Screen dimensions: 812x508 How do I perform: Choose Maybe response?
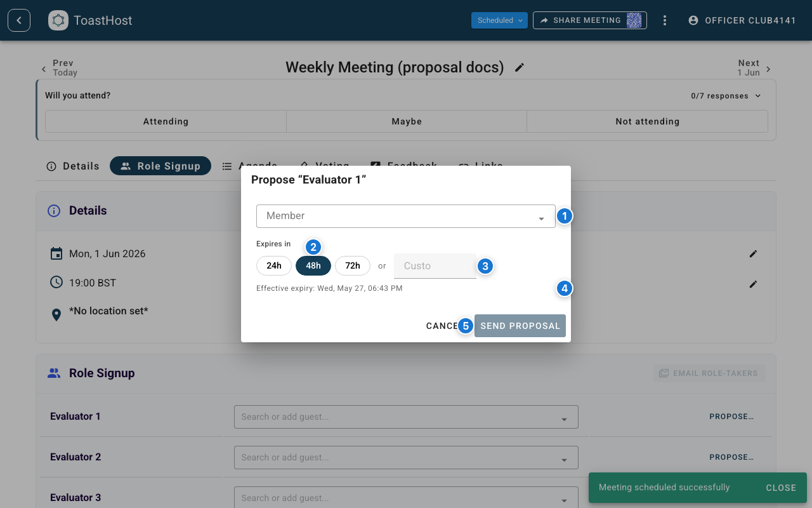pyautogui.click(x=407, y=121)
